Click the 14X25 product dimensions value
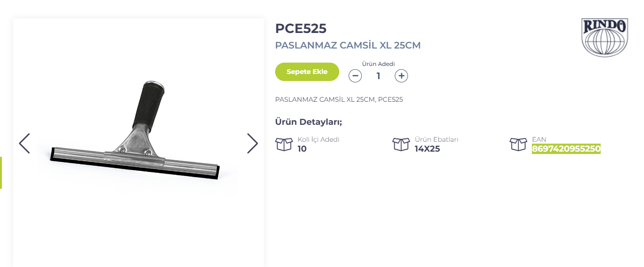Image resolution: width=644 pixels, height=267 pixels. 427,149
